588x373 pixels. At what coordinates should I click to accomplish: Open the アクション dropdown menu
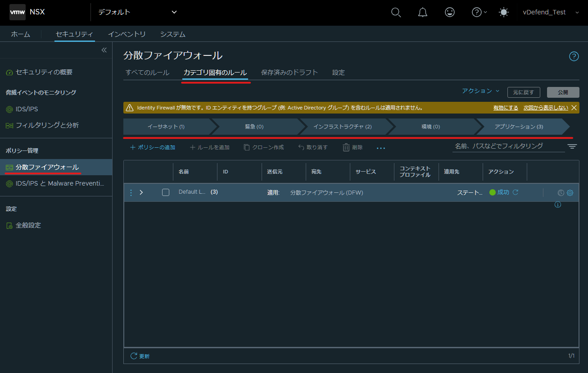coord(481,91)
